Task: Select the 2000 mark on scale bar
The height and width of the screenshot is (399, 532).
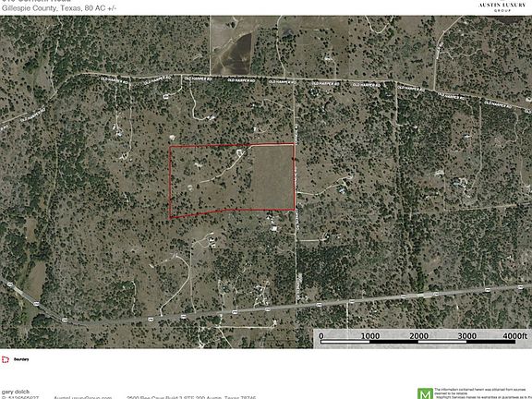Action: coord(418,336)
